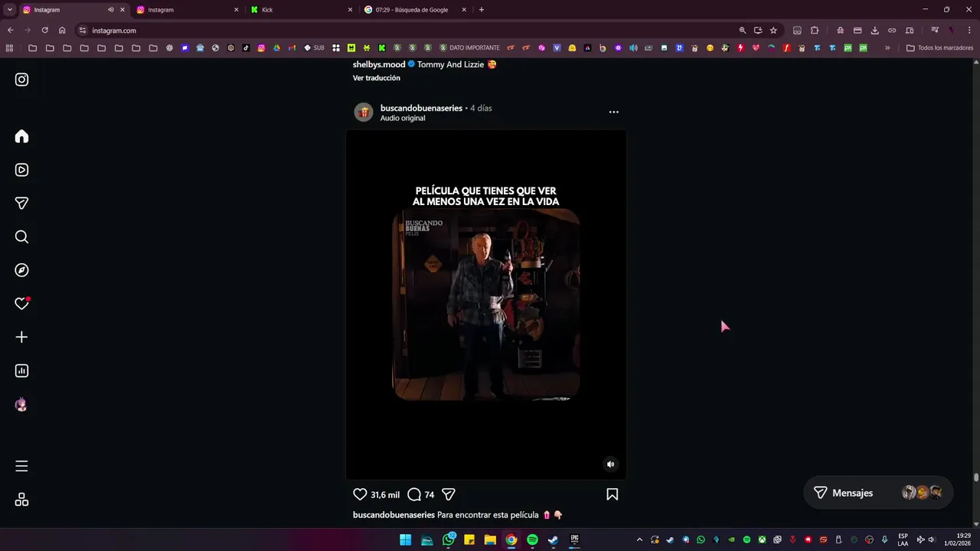Viewport: 980px width, 551px height.
Task: Open the DATO IMPORTANTE bookmark
Action: (469, 47)
